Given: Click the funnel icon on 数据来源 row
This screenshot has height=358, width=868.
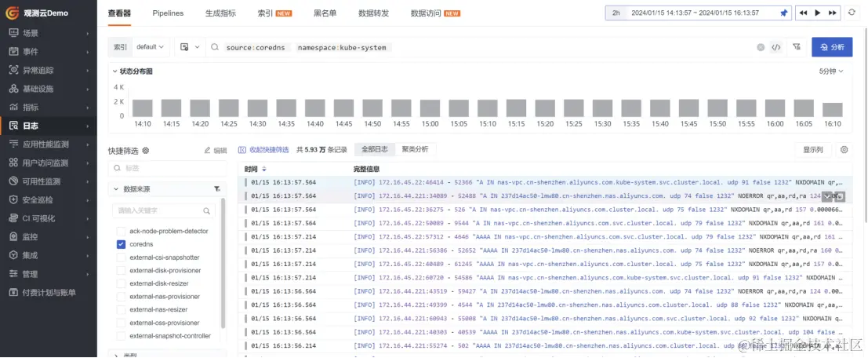Looking at the screenshot, I should pos(217,189).
